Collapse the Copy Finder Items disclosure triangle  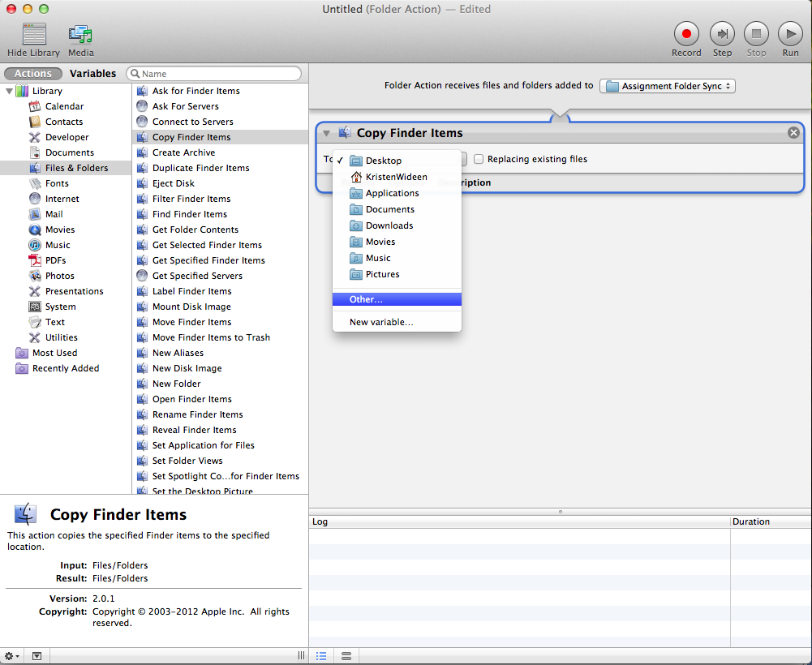coord(327,132)
